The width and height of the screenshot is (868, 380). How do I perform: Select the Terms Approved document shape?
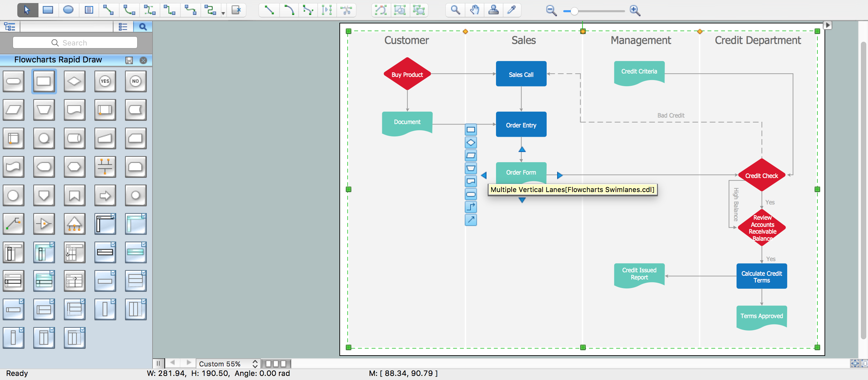[761, 318]
